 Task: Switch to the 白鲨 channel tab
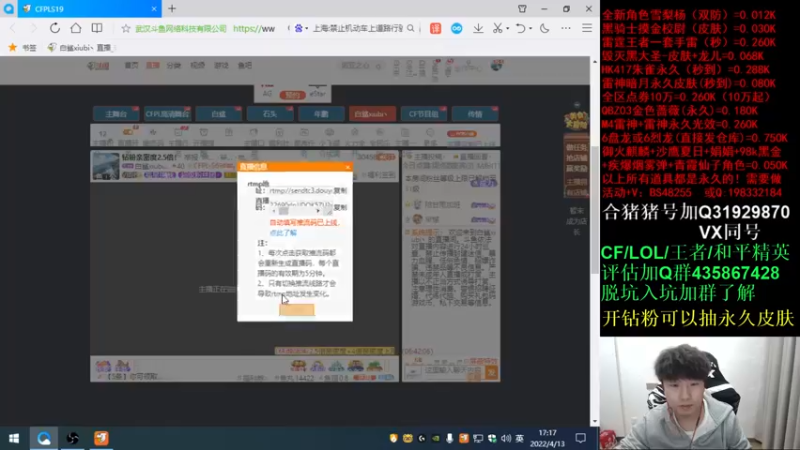click(x=218, y=114)
